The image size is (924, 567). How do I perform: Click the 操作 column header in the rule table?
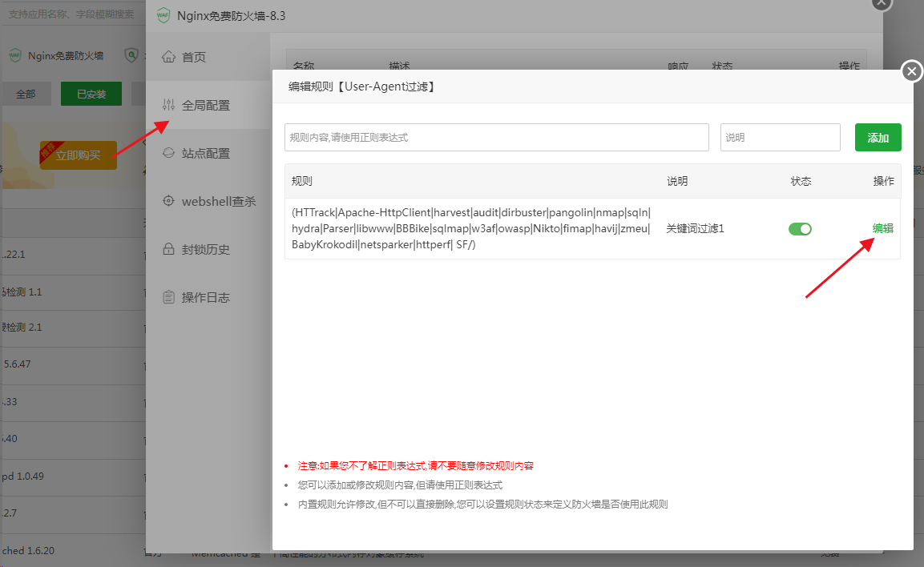[883, 181]
